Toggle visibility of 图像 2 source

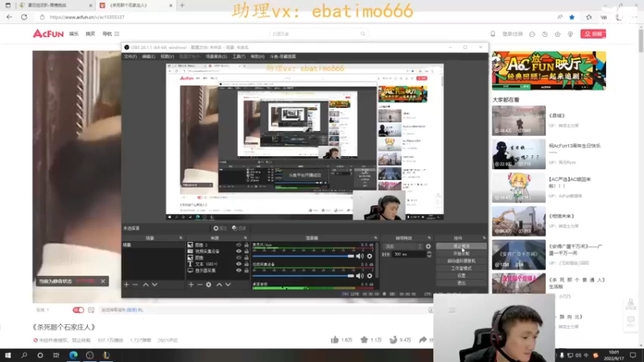pos(238,245)
